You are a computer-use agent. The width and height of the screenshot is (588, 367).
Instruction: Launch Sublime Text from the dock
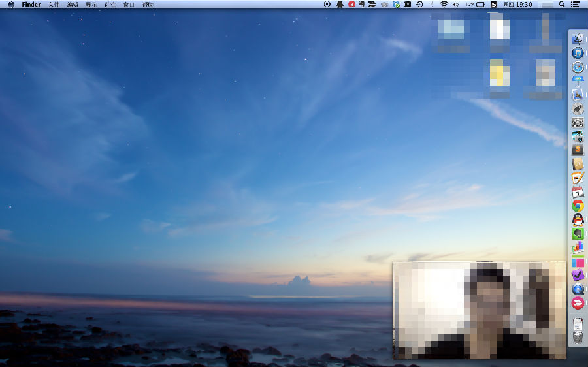578,150
